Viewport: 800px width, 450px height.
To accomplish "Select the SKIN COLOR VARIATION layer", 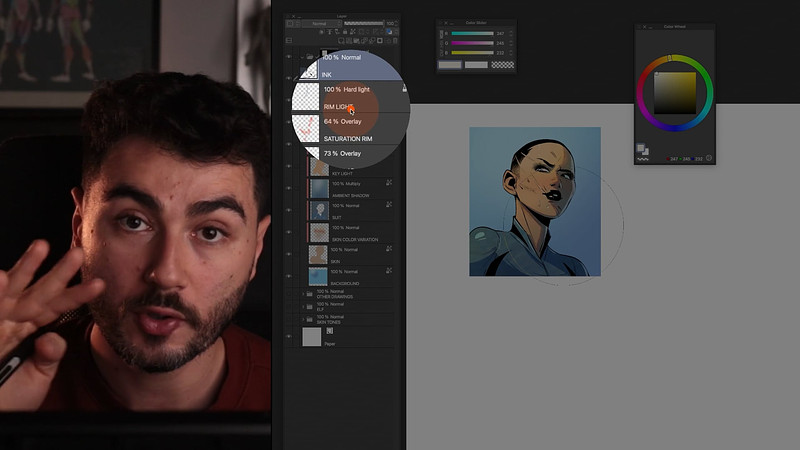I will click(349, 232).
